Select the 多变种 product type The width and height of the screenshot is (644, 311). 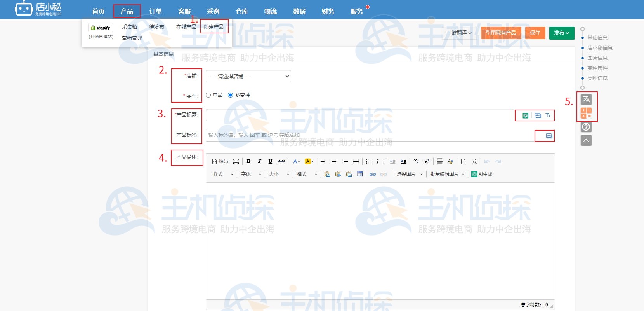pos(230,95)
